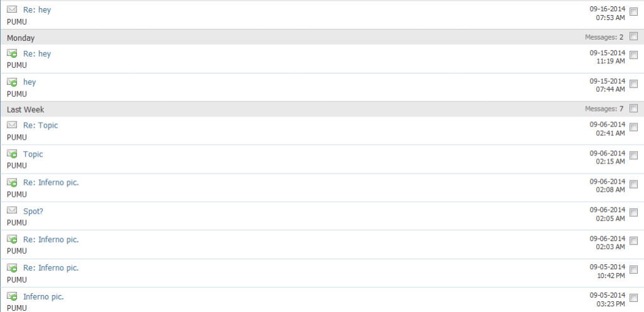Collapse the Last Week message group header

pyautogui.click(x=25, y=109)
